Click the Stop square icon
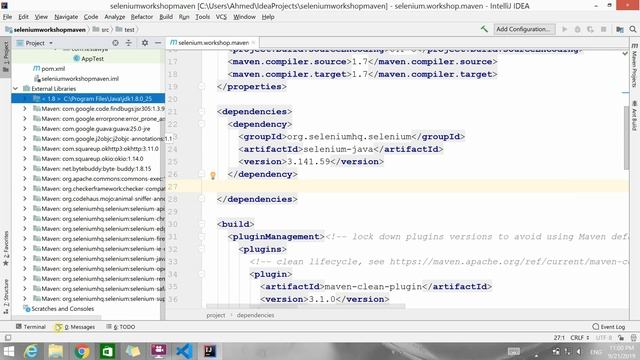 click(x=604, y=29)
